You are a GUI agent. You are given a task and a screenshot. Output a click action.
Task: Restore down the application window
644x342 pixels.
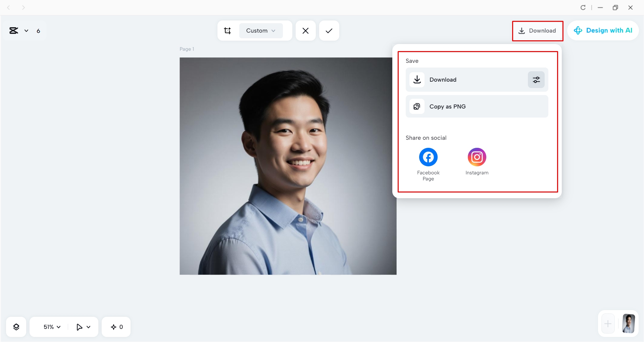pyautogui.click(x=615, y=7)
